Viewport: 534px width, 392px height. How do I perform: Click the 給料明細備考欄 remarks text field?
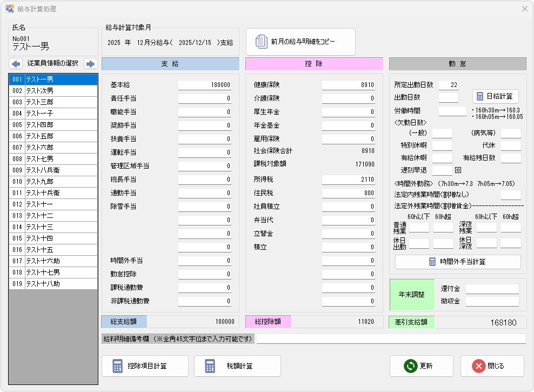pyautogui.click(x=390, y=339)
